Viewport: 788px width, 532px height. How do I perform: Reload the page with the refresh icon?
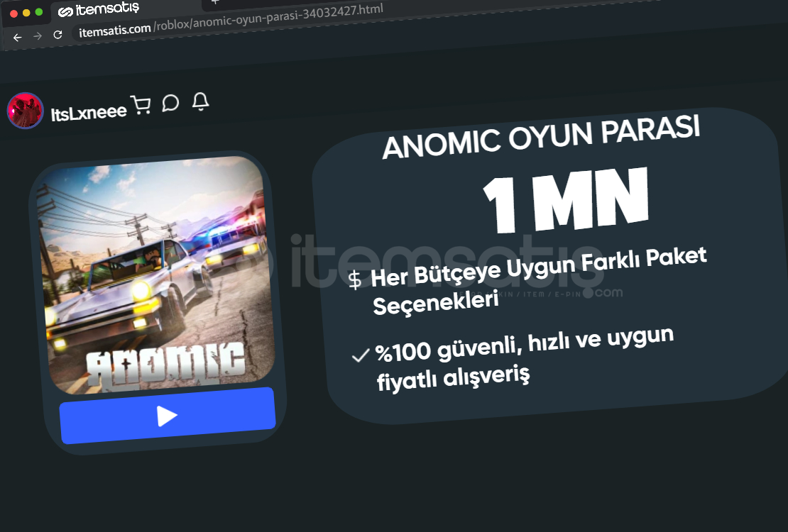tap(58, 34)
